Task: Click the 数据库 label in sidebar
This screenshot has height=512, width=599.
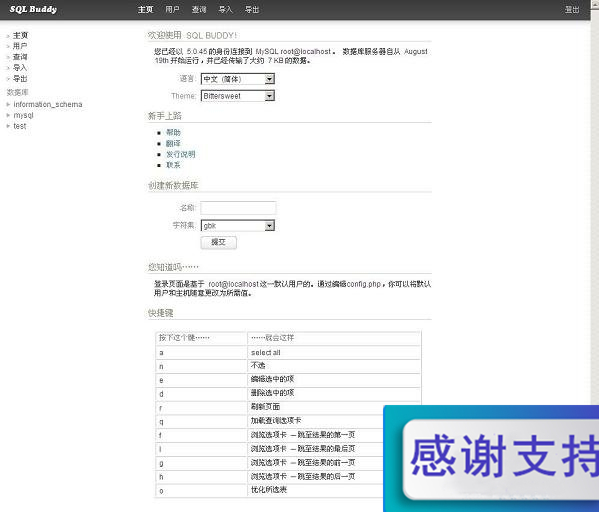Action: [x=17, y=92]
